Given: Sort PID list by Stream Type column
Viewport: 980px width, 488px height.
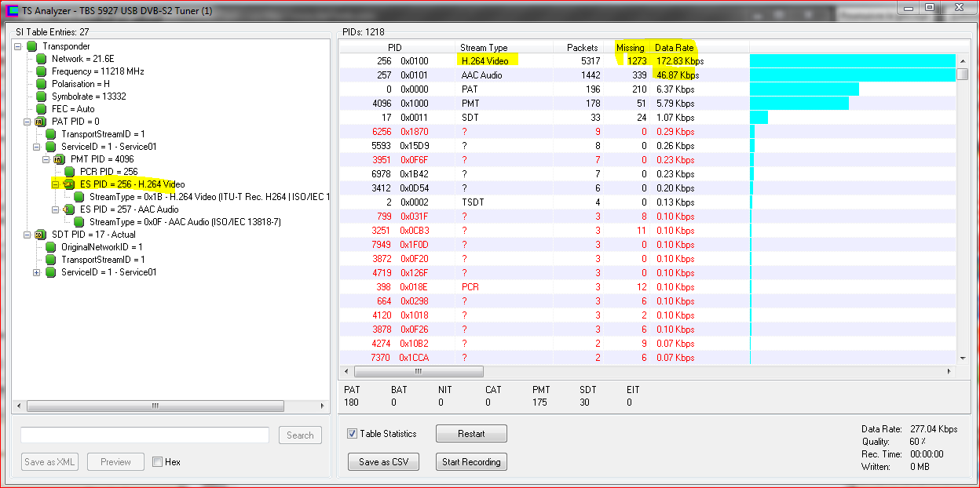Looking at the screenshot, I should coord(484,48).
